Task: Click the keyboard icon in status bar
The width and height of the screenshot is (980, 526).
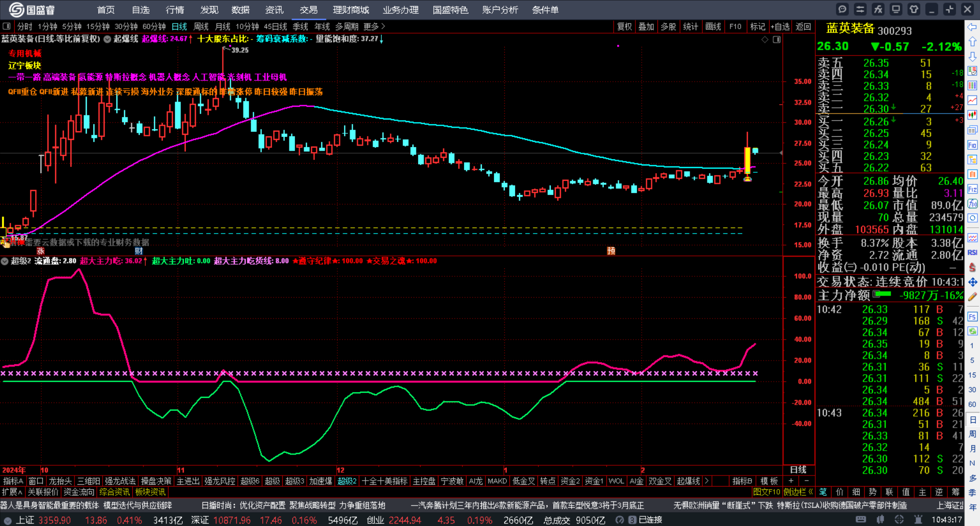Action: 861,520
